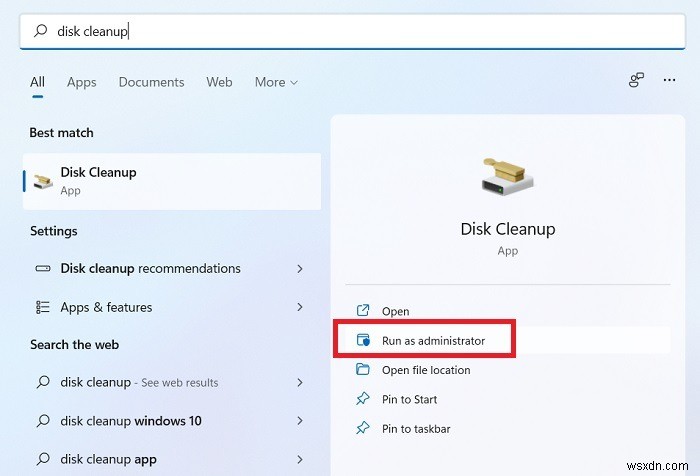
Task: Switch to the Documents tab
Action: point(151,82)
